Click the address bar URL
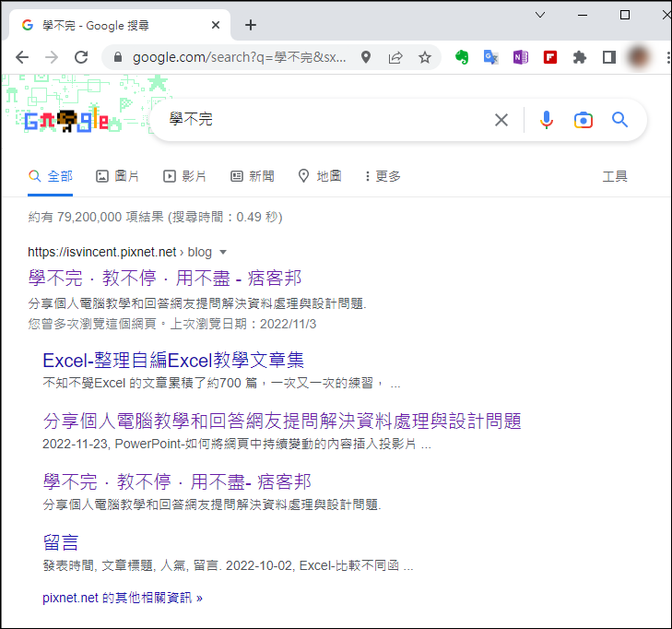Screen dimensions: 672x629 coord(239,57)
